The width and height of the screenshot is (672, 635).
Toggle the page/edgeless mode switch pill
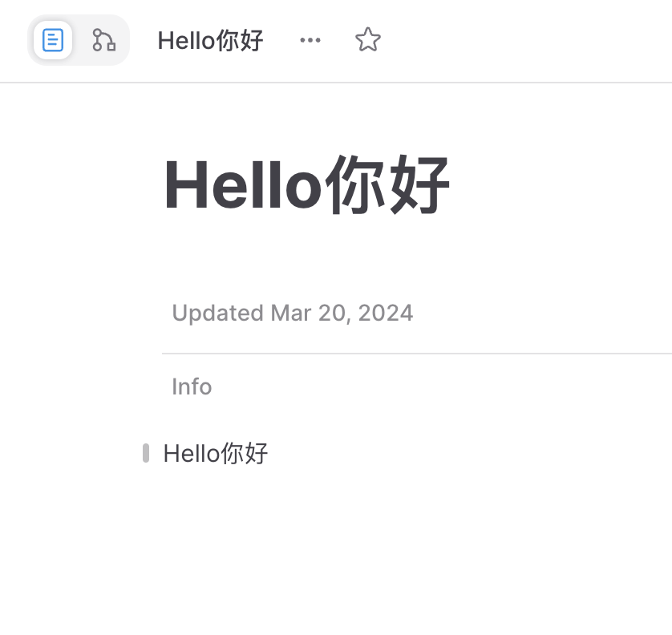[x=79, y=40]
